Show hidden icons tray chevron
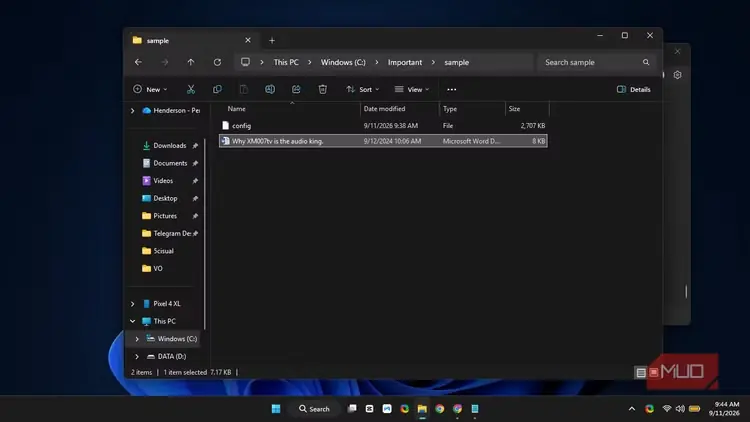 (632, 409)
